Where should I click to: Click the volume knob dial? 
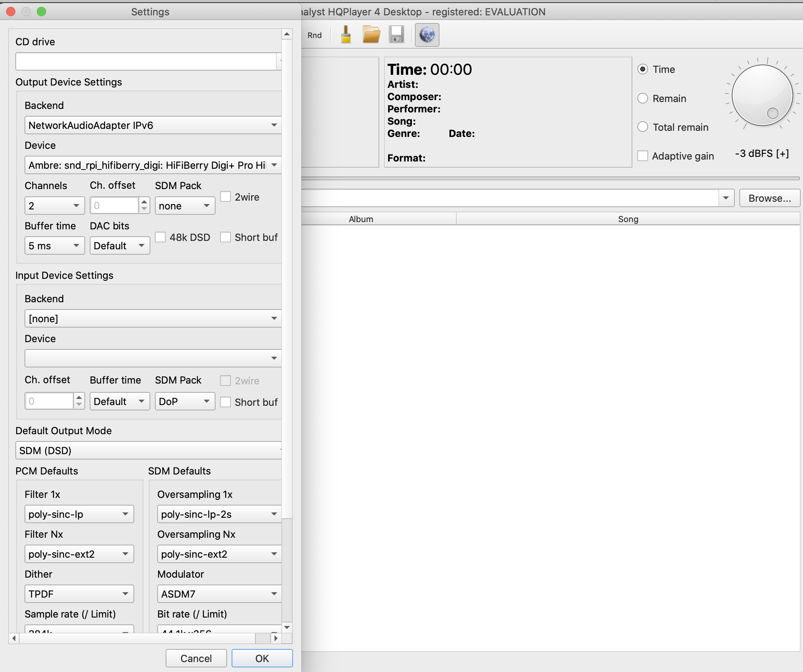(762, 95)
